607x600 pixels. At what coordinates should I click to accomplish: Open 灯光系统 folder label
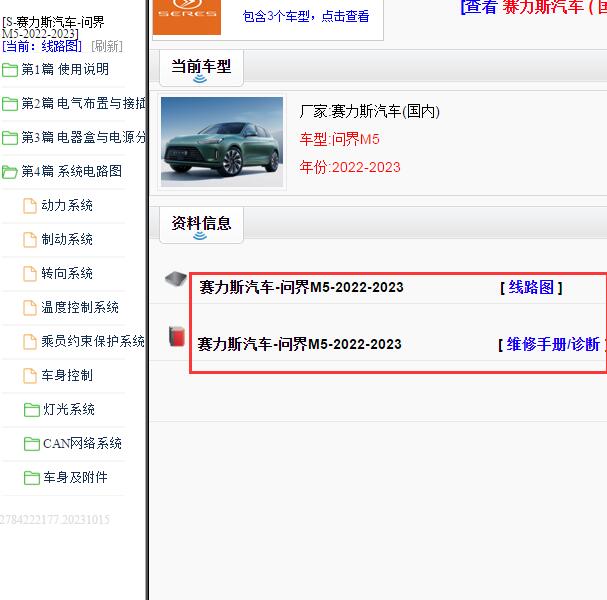[69, 410]
